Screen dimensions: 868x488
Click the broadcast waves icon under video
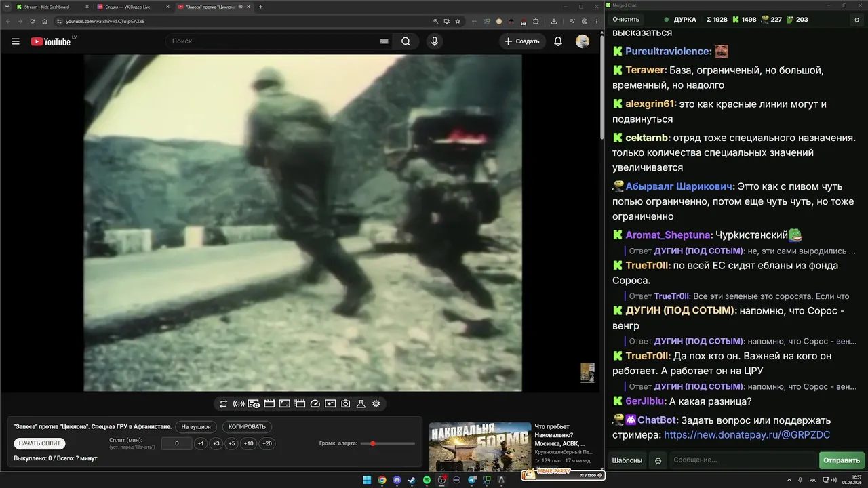point(239,403)
